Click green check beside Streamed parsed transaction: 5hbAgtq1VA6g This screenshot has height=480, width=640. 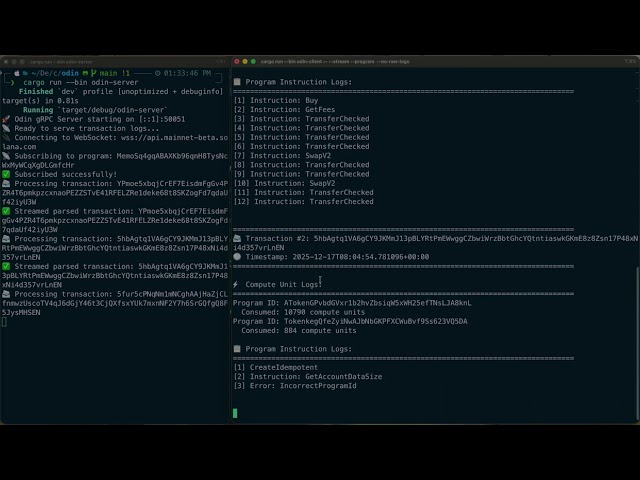(6, 267)
